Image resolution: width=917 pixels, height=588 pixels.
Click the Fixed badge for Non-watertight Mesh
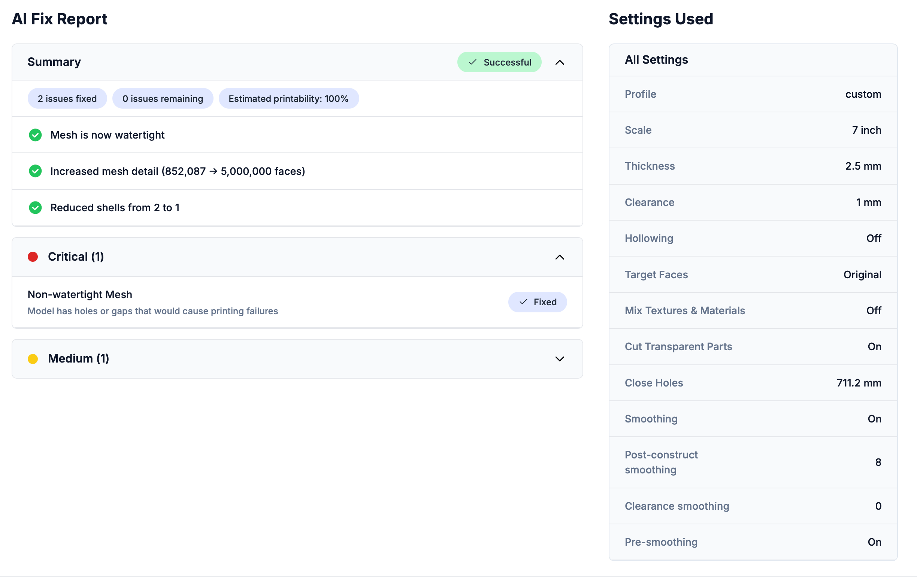[x=537, y=302]
